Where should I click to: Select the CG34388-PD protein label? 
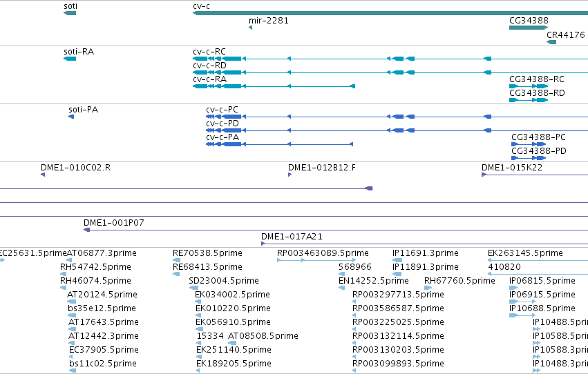coord(539,151)
